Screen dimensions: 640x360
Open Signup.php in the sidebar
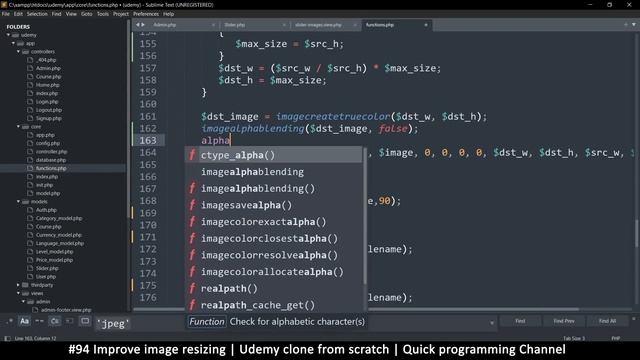[x=49, y=118]
